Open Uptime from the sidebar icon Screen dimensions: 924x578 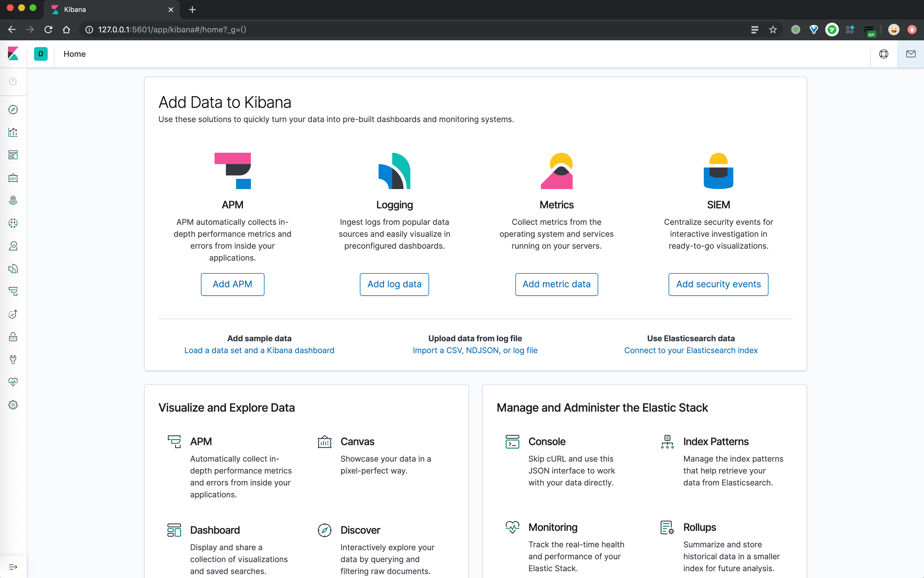[13, 314]
